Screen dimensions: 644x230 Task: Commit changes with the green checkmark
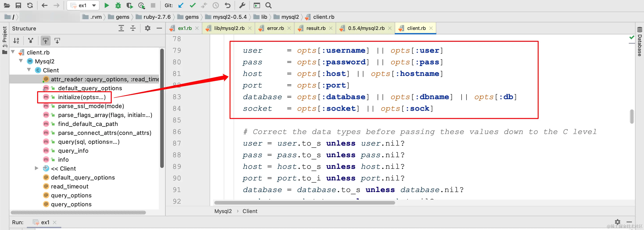click(x=193, y=5)
